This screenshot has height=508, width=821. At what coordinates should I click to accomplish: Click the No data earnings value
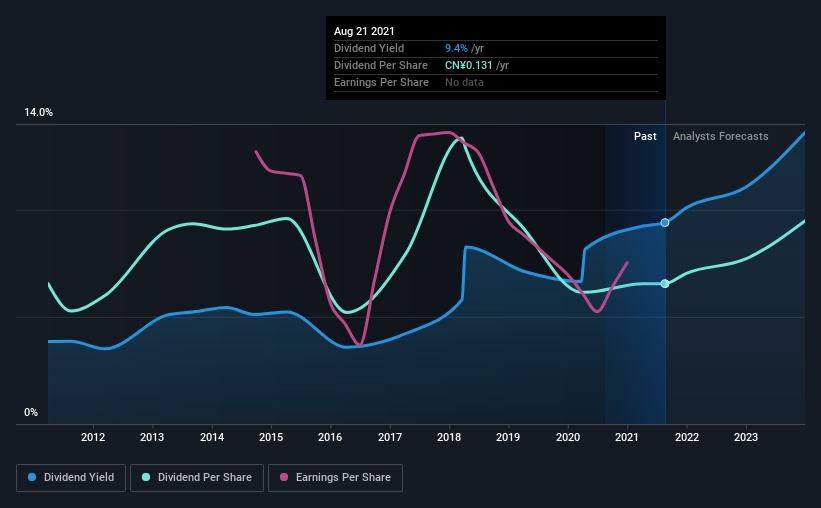coord(464,82)
